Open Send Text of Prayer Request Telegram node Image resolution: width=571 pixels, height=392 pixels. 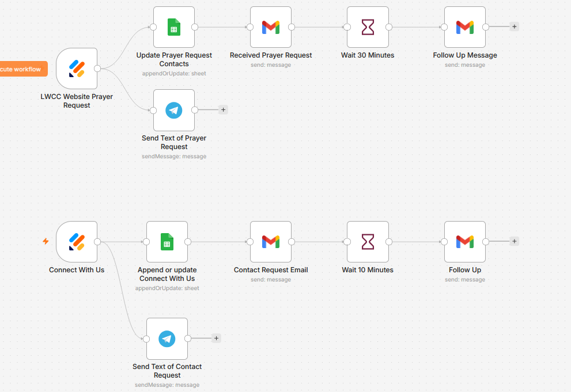tap(174, 110)
